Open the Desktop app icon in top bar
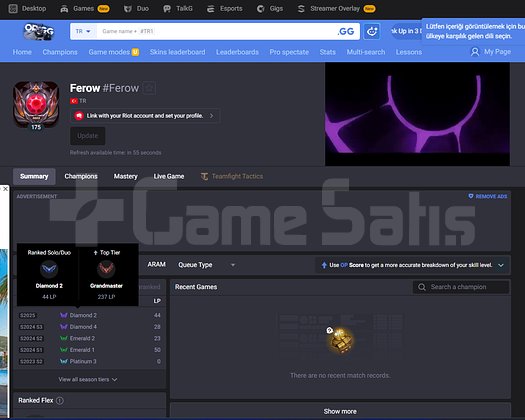This screenshot has height=420, width=525. (x=13, y=9)
